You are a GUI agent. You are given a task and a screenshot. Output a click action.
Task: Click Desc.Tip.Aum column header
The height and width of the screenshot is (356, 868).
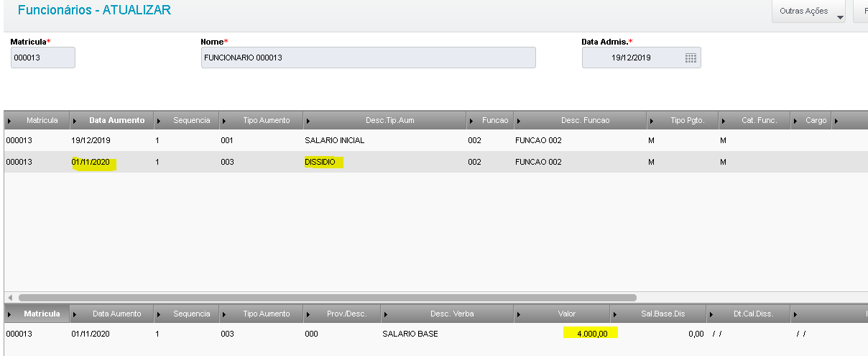(385, 120)
